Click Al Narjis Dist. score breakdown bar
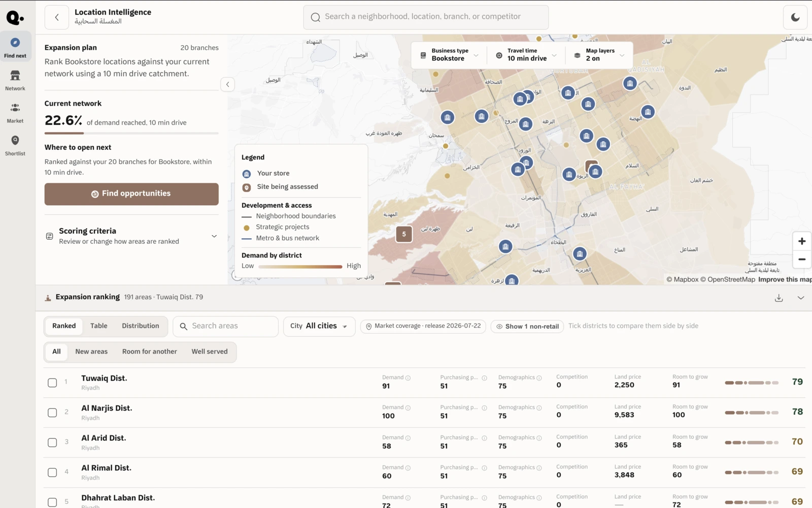Image resolution: width=812 pixels, height=508 pixels. [x=752, y=412]
